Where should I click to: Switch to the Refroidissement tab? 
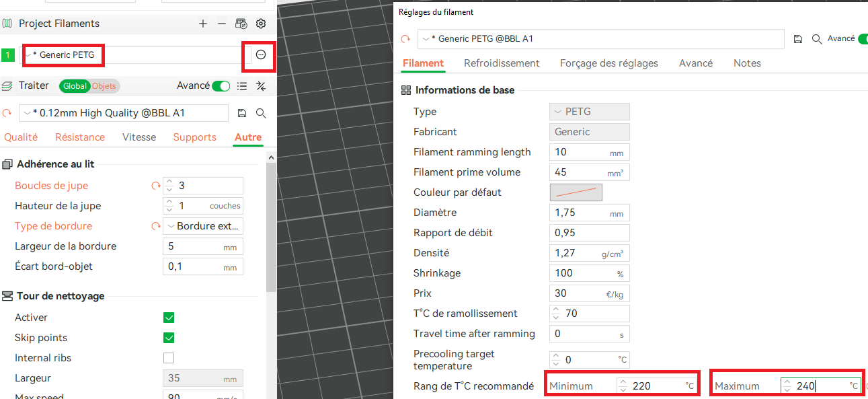[x=502, y=63]
